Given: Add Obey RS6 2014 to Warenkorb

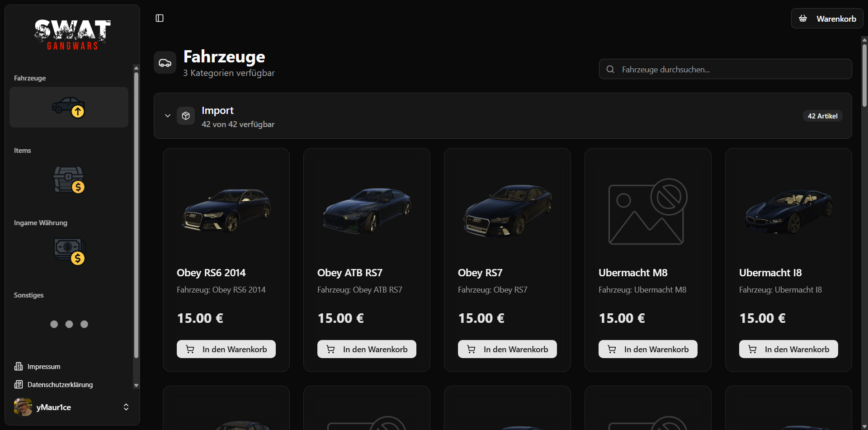Looking at the screenshot, I should (226, 349).
